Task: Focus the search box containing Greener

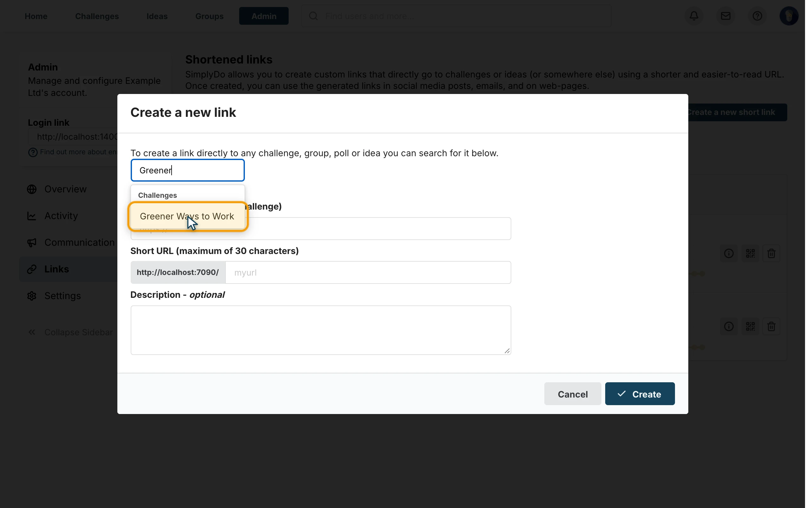Action: coord(187,170)
